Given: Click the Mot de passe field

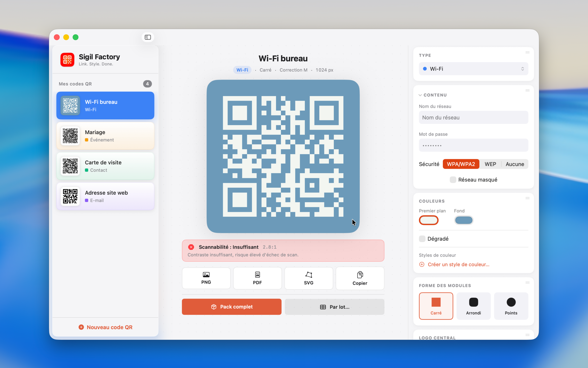Looking at the screenshot, I should [473, 145].
